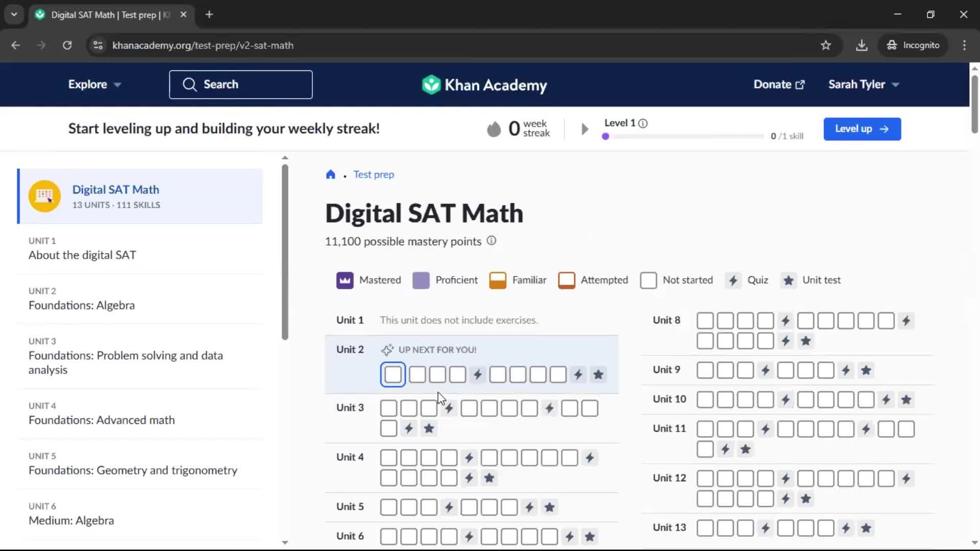Expand the Explore dropdown
The height and width of the screenshot is (551, 980).
pyautogui.click(x=94, y=85)
